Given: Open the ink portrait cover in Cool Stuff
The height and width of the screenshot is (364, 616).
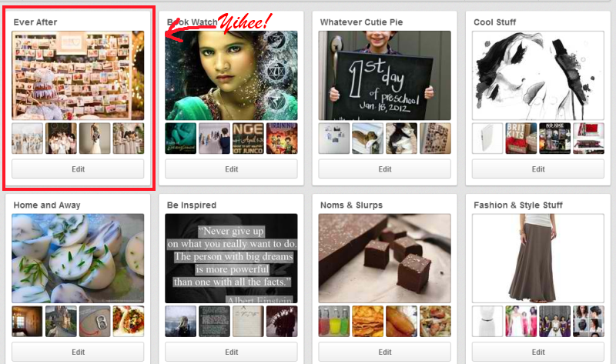Looking at the screenshot, I should tap(537, 75).
